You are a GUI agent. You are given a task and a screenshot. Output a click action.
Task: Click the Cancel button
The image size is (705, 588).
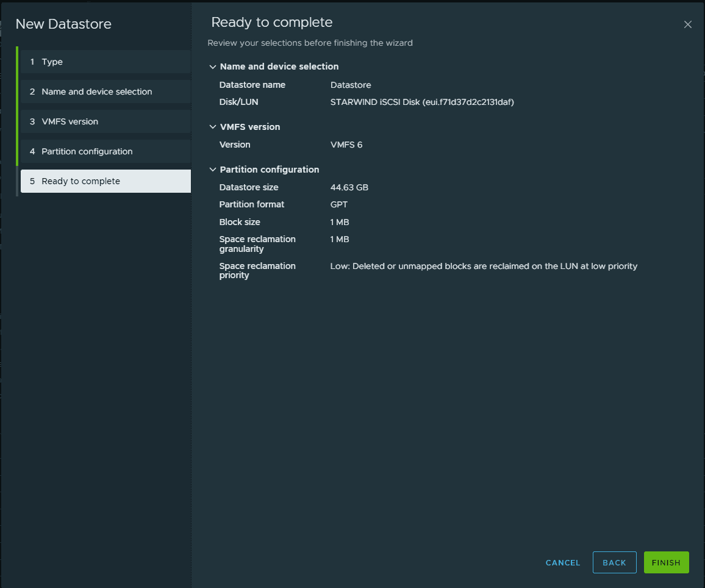pos(563,563)
